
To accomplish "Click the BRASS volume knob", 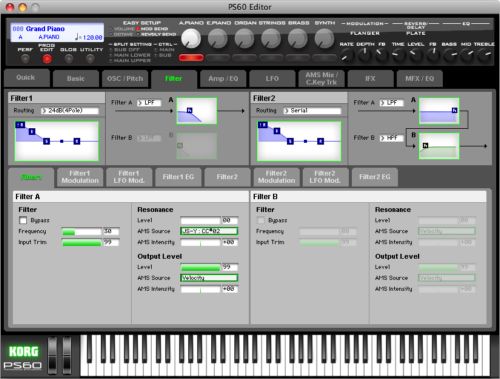I will pyautogui.click(x=298, y=38).
